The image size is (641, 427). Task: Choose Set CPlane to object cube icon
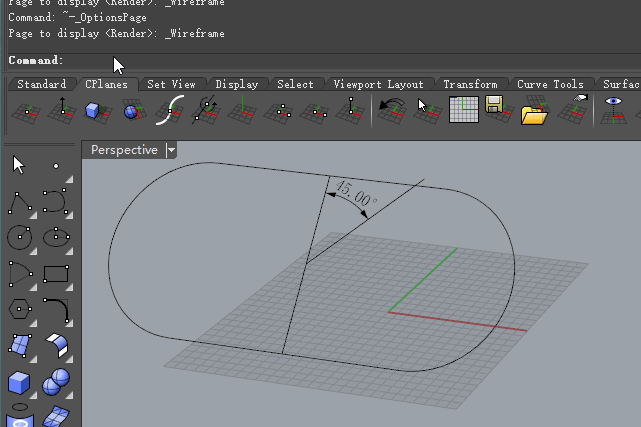coord(98,111)
